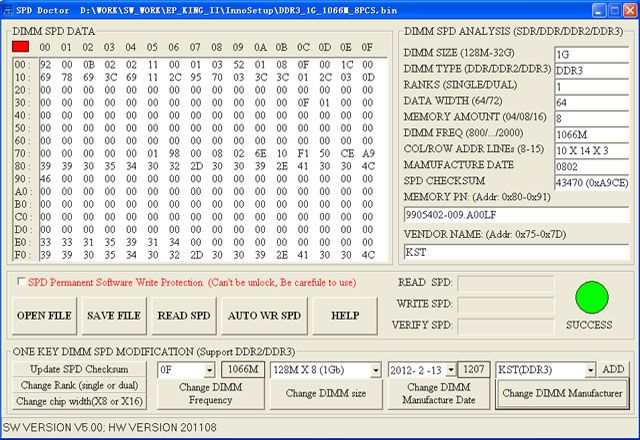Click the SAVE FILE button
The height and width of the screenshot is (440, 640).
point(114,316)
